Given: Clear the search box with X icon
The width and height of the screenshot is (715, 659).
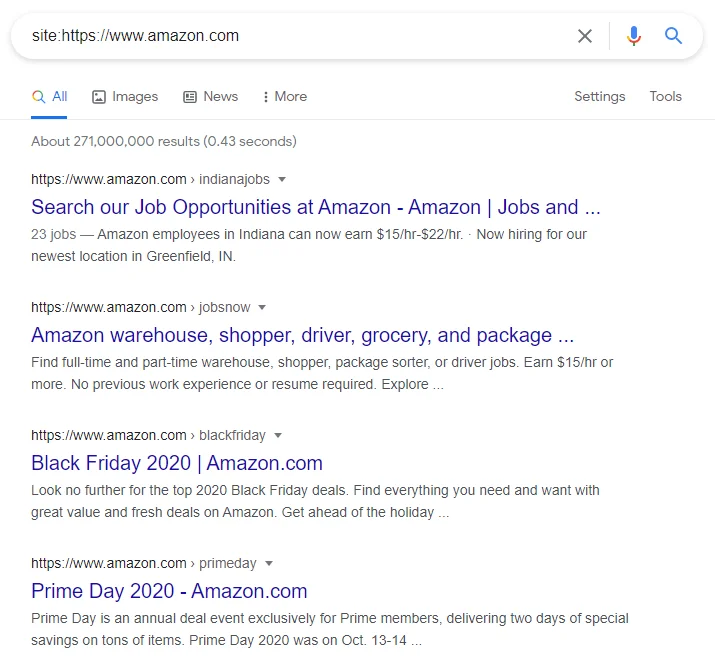Looking at the screenshot, I should click(x=585, y=36).
